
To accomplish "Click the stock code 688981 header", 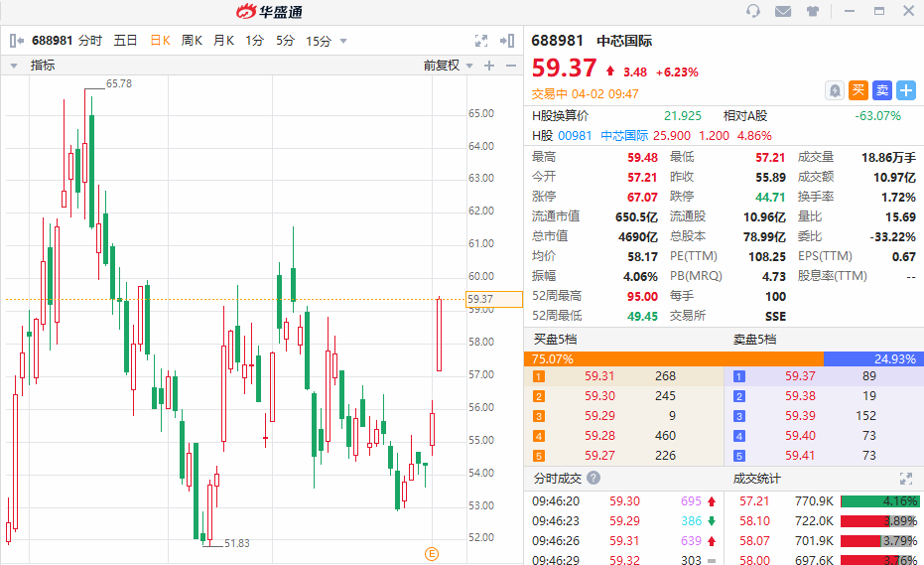I will [x=557, y=41].
